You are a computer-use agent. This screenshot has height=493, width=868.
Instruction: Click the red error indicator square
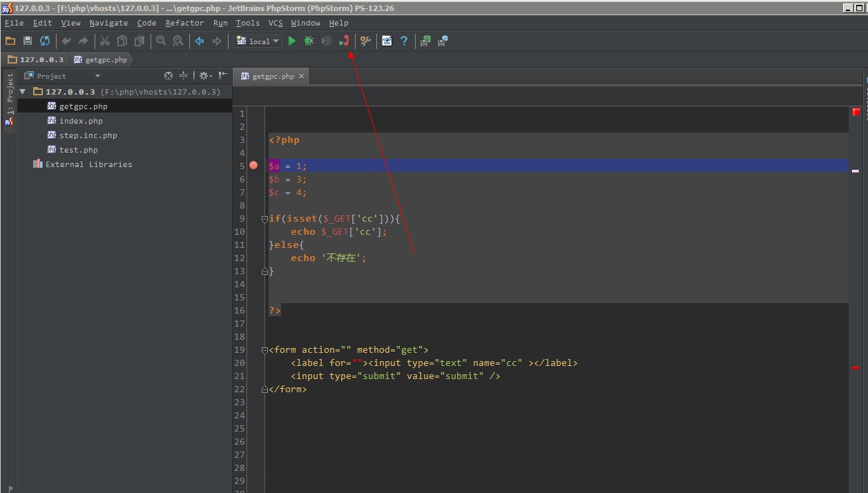pyautogui.click(x=856, y=112)
